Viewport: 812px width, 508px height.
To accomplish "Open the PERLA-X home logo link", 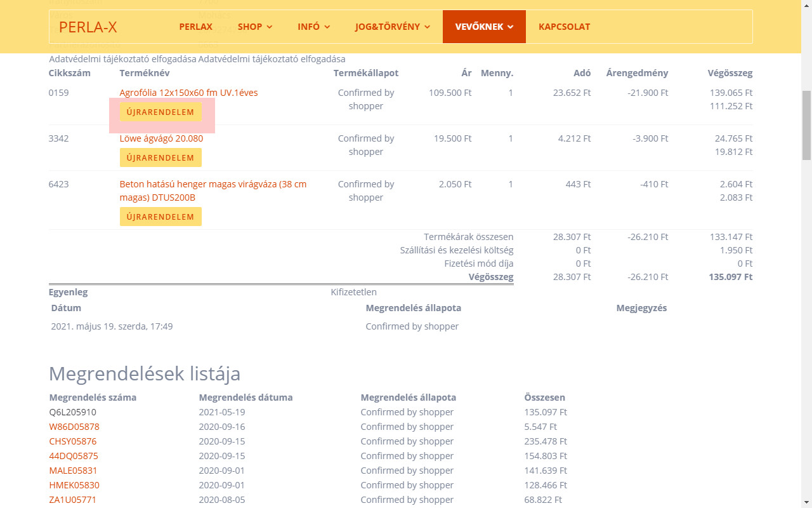I will point(88,27).
